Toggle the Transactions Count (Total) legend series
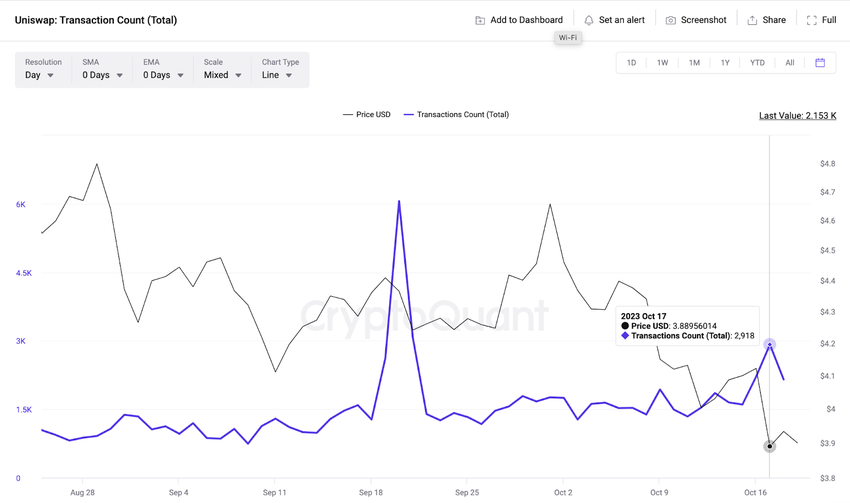The height and width of the screenshot is (503, 850). [455, 115]
